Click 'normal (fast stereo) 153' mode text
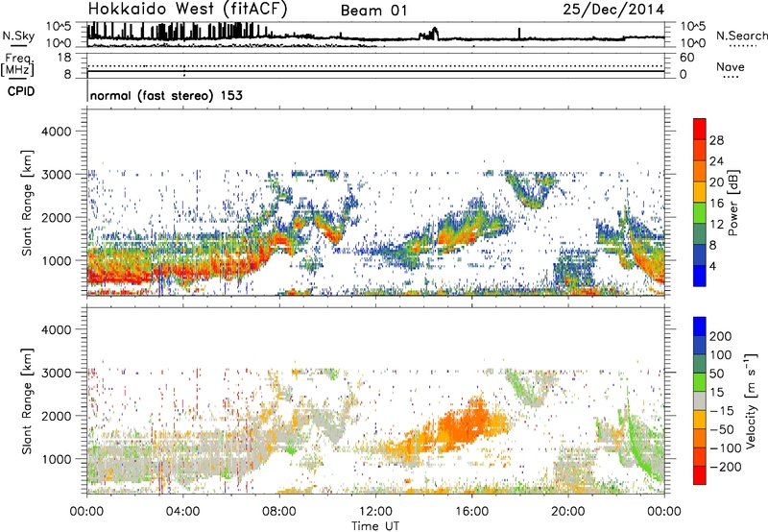The height and width of the screenshot is (532, 768). [x=166, y=95]
